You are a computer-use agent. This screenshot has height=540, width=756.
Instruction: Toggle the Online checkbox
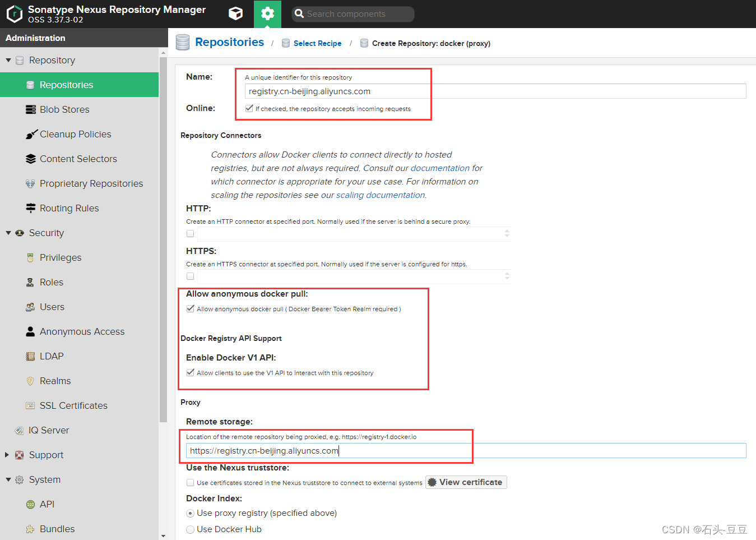click(249, 108)
